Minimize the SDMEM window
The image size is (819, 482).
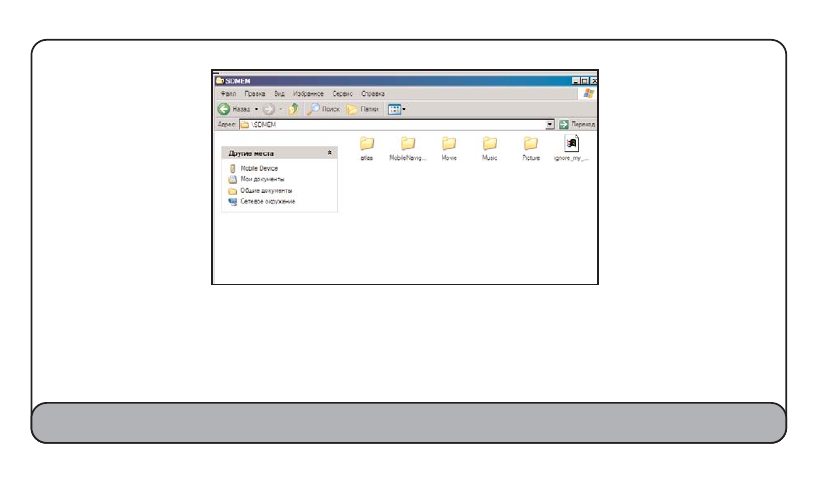[x=576, y=81]
